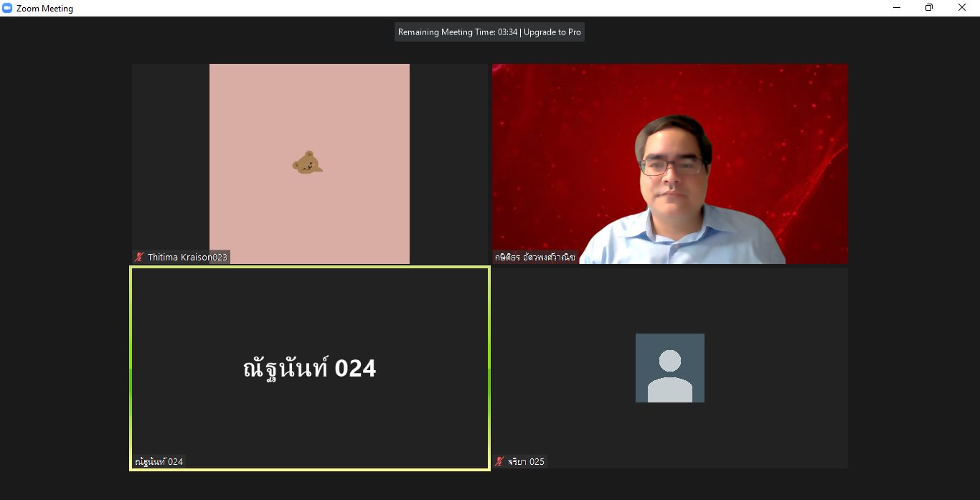The width and height of the screenshot is (980, 500).
Task: Minimize the Zoom Meeting window
Action: [897, 8]
